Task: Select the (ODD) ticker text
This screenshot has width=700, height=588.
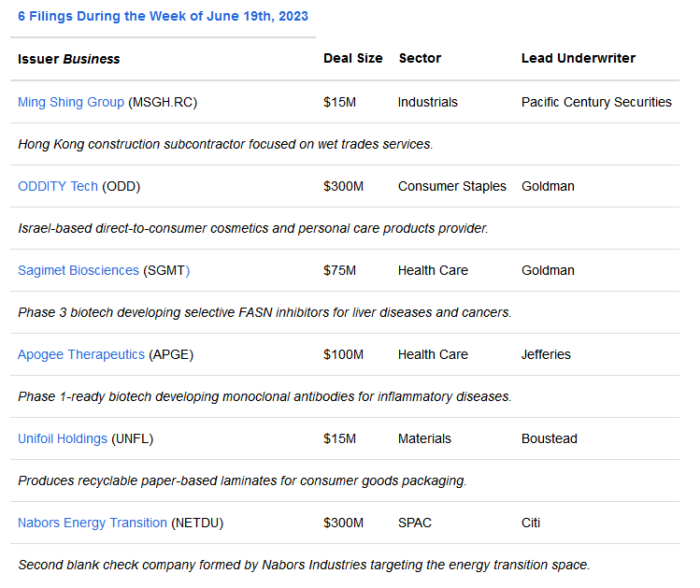Action: (x=121, y=186)
